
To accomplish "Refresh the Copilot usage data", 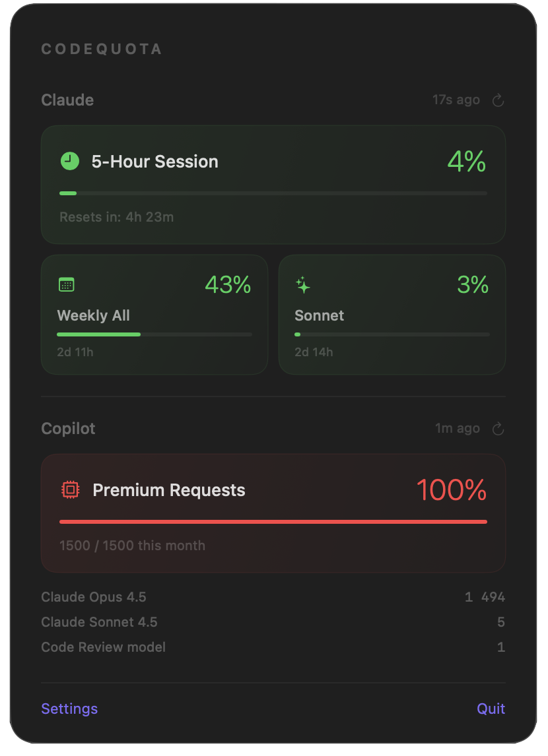I will [x=498, y=428].
